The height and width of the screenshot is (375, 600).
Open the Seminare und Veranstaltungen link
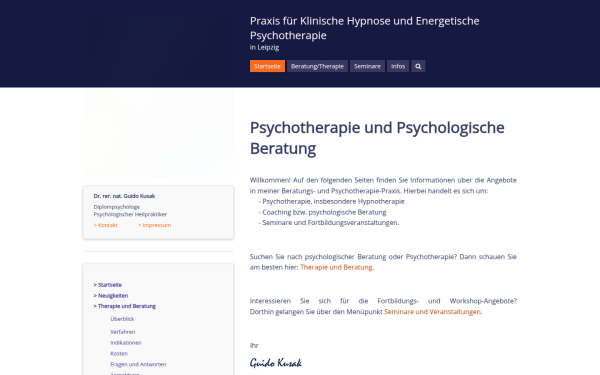point(432,311)
